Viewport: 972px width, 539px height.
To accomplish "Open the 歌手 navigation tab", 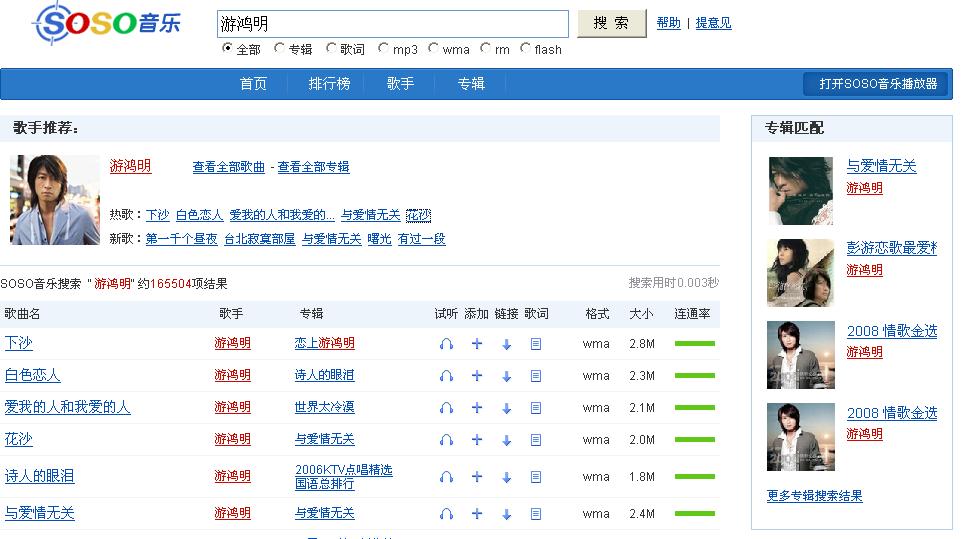I will (400, 84).
